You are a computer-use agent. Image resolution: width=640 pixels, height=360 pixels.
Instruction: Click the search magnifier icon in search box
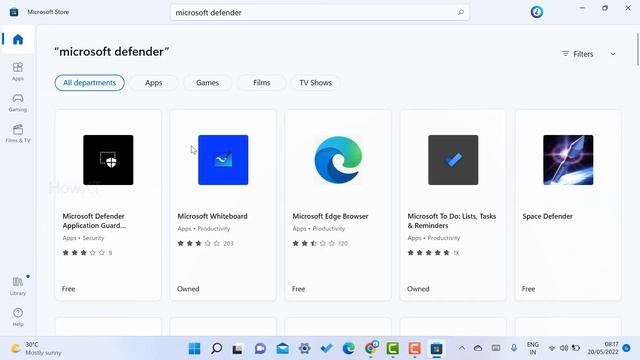(x=461, y=12)
